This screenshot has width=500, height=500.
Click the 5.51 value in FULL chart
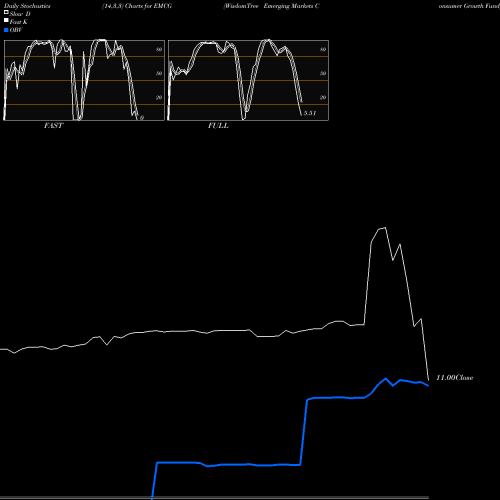[x=310, y=113]
